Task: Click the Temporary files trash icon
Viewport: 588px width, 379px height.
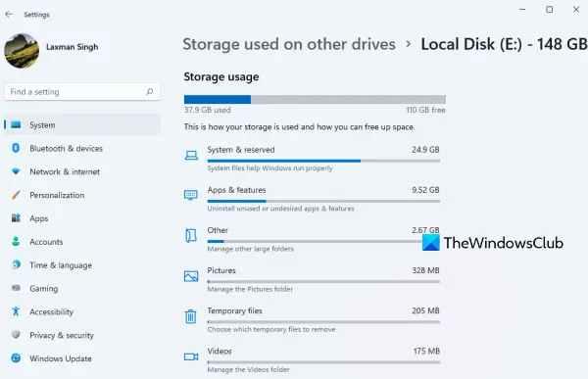Action: coord(190,316)
